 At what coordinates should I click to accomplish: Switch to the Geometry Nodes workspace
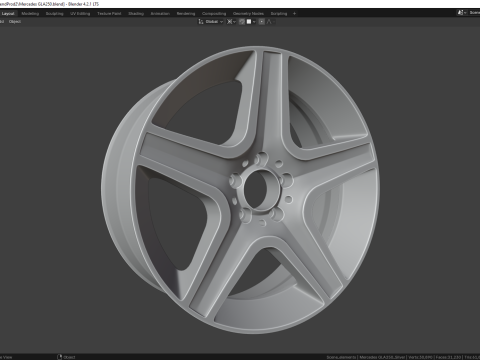(248, 14)
